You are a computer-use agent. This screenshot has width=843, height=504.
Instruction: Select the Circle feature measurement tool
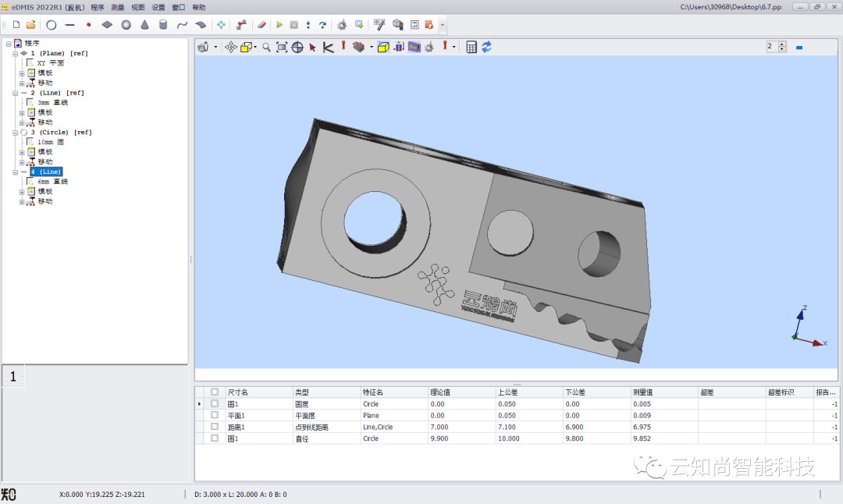tap(52, 25)
